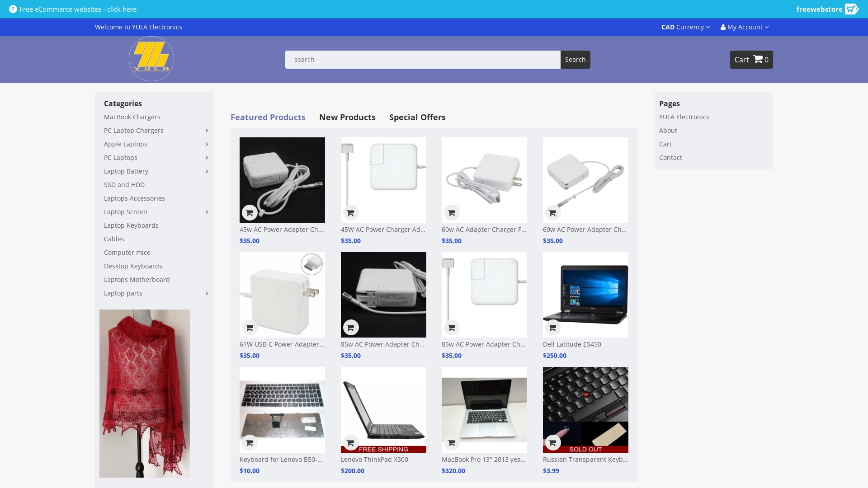
Task: Expand PC Laptops category arrow
Action: tap(207, 158)
